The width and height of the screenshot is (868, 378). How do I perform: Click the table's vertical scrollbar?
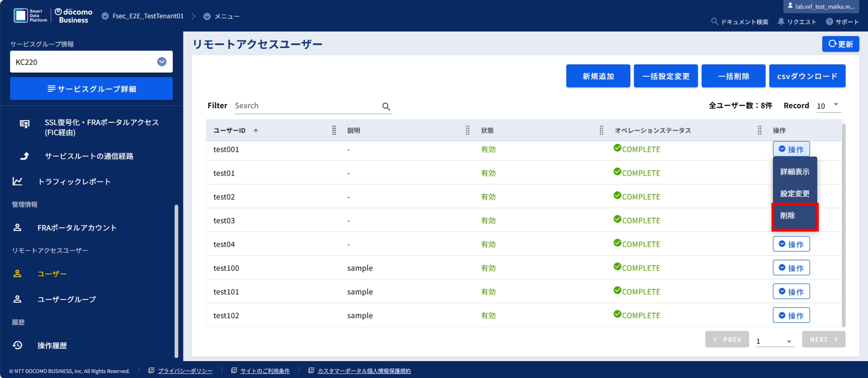coord(843,225)
